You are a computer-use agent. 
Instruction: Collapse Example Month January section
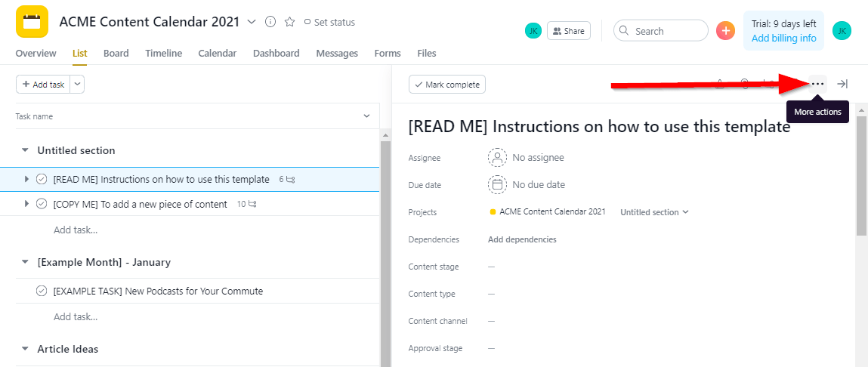coord(24,262)
